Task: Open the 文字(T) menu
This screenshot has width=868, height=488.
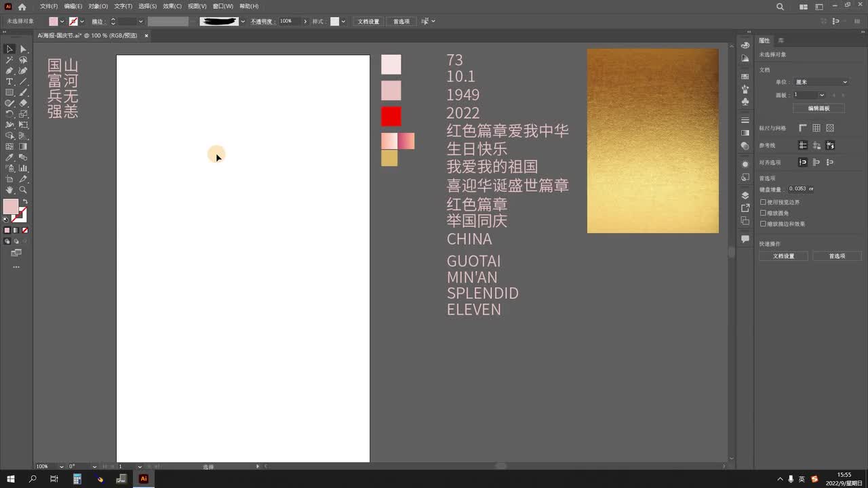Action: [x=123, y=6]
